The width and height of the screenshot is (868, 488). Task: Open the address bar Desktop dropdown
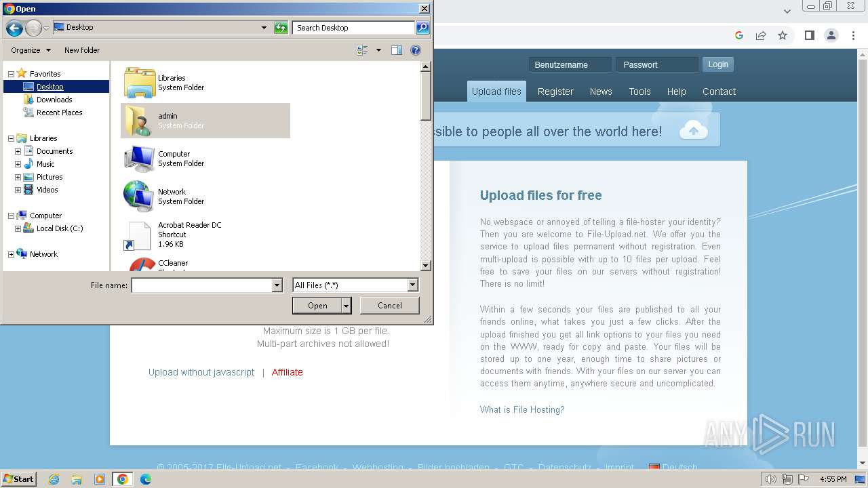pyautogui.click(x=264, y=28)
